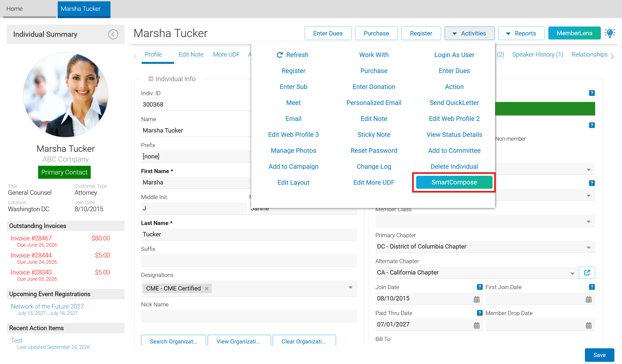Switch to the Edit Note tab

click(x=191, y=55)
